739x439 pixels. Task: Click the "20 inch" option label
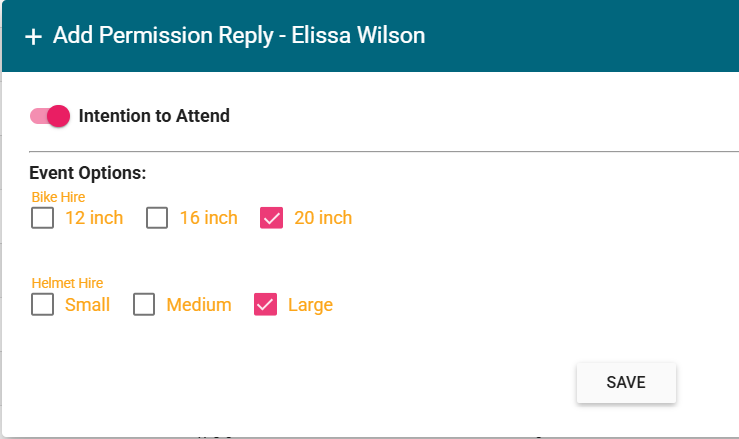(323, 218)
